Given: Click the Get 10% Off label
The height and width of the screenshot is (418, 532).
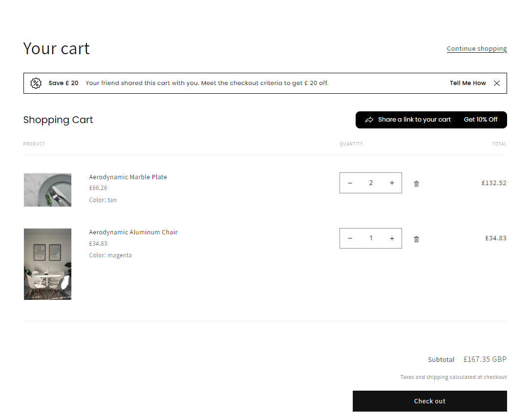Looking at the screenshot, I should click(x=481, y=119).
